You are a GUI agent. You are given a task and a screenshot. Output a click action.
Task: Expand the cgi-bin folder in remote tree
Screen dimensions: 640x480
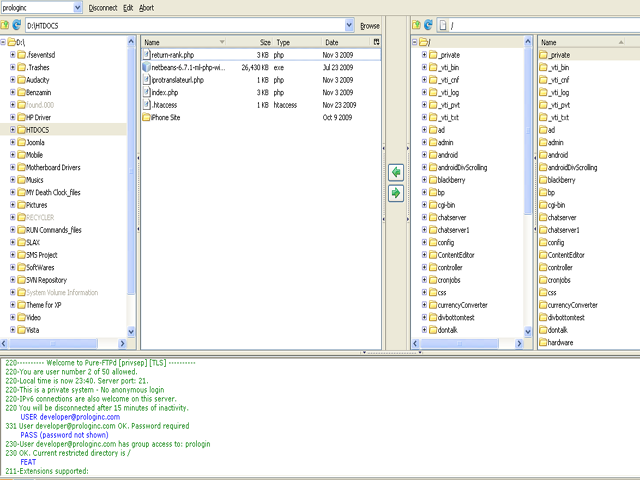coord(424,205)
